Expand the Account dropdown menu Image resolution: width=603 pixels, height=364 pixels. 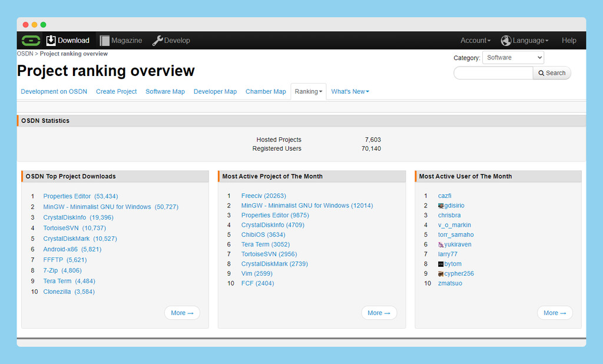click(x=475, y=41)
